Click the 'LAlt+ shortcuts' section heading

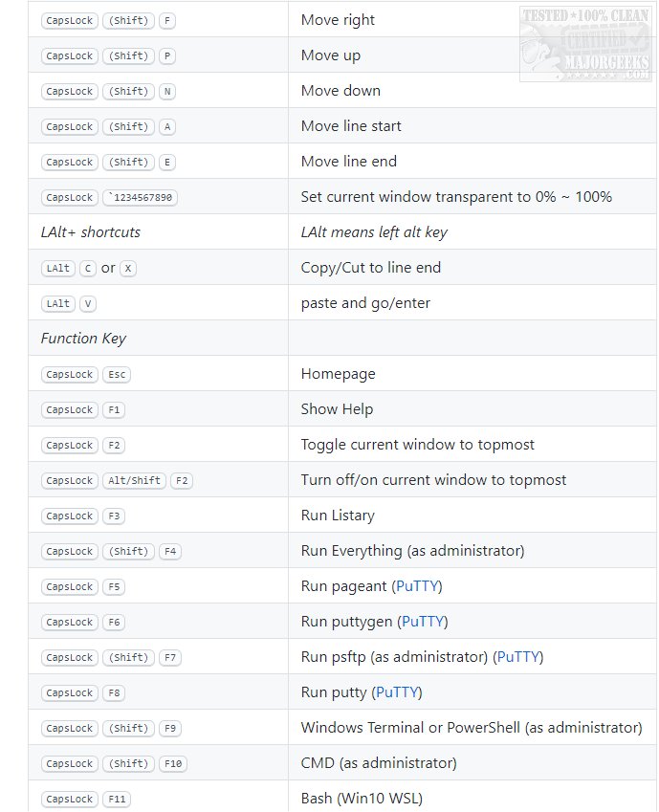point(91,232)
